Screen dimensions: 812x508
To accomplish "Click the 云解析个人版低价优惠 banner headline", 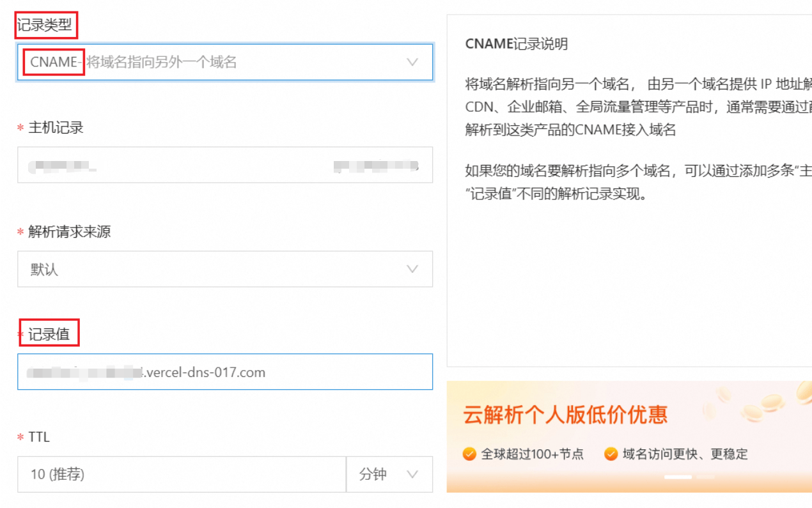I will (565, 415).
